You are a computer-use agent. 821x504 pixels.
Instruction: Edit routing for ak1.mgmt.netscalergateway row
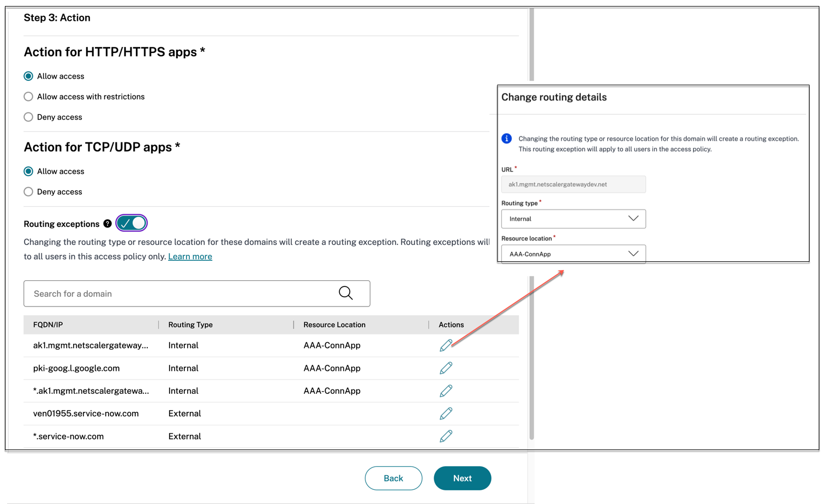(x=446, y=345)
